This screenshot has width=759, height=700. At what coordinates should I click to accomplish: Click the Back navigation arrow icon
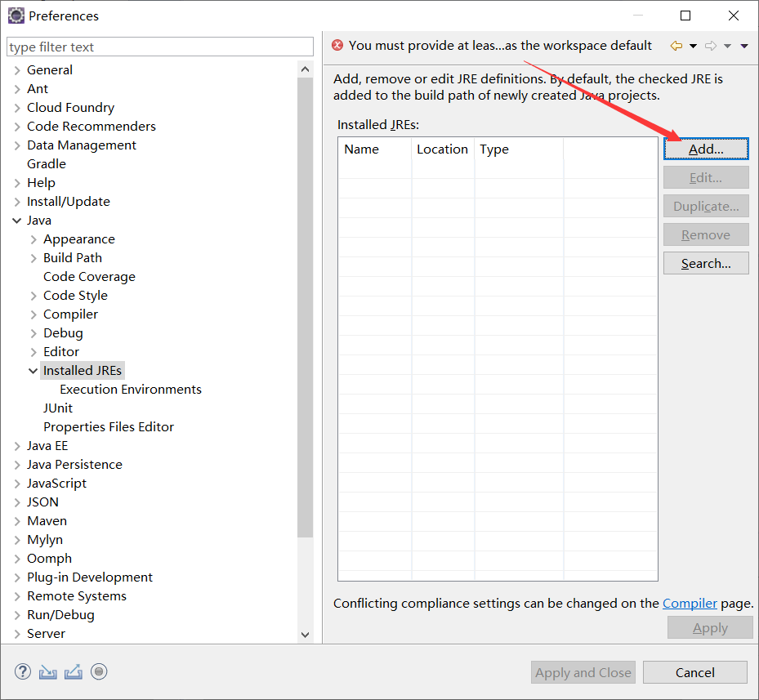[676, 46]
